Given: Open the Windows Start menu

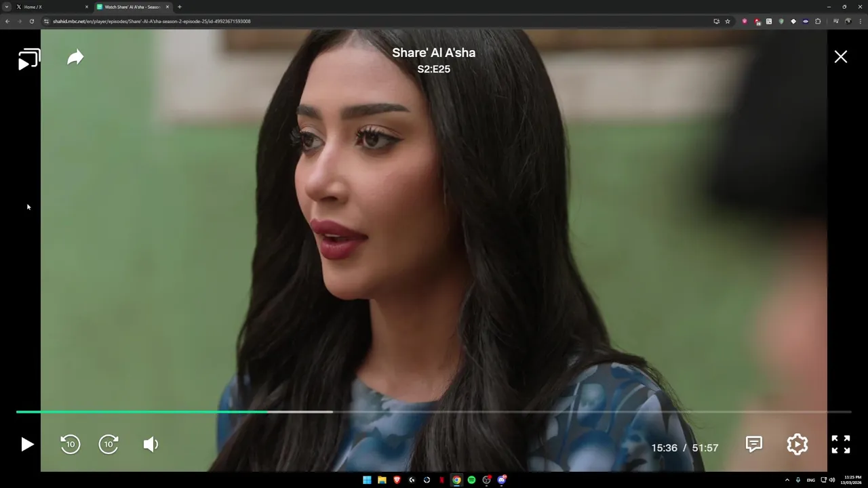Looking at the screenshot, I should [x=367, y=480].
